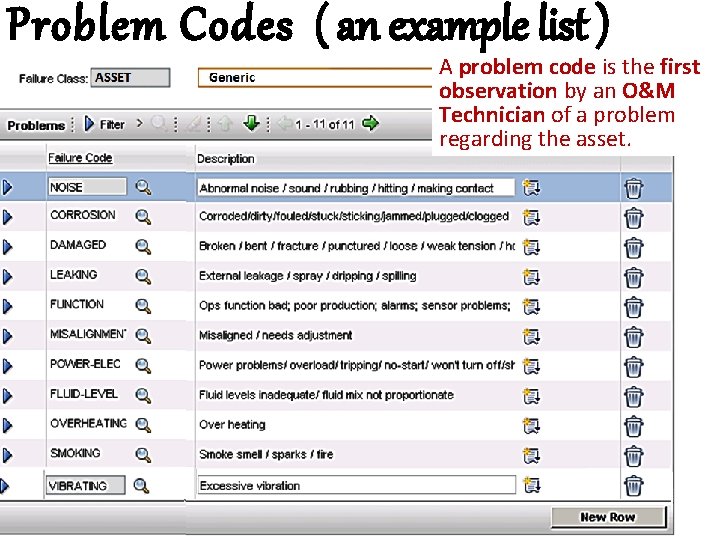Image resolution: width=720 pixels, height=540 pixels.
Task: Expand the VIBRATING row details arrow
Action: (x=4, y=486)
